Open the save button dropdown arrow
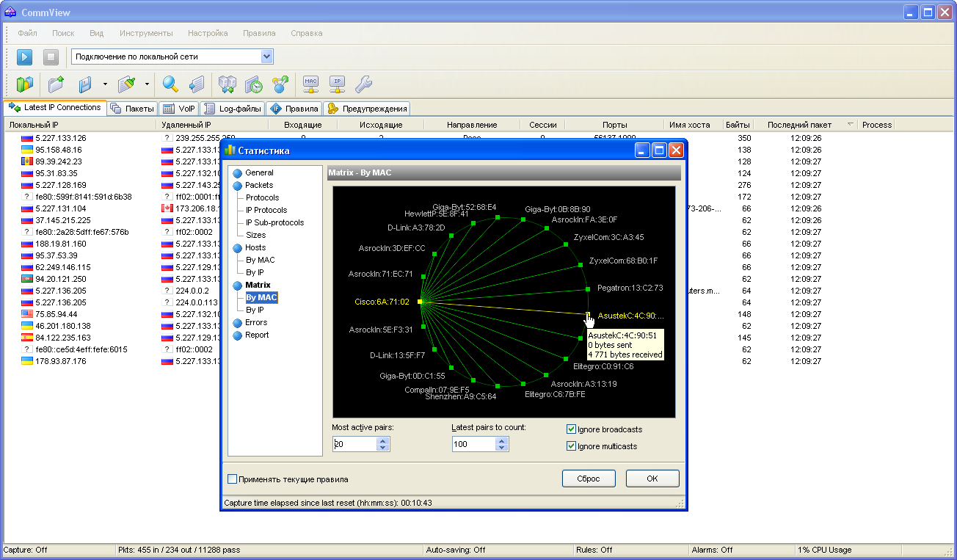This screenshot has width=957, height=560. pyautogui.click(x=105, y=84)
